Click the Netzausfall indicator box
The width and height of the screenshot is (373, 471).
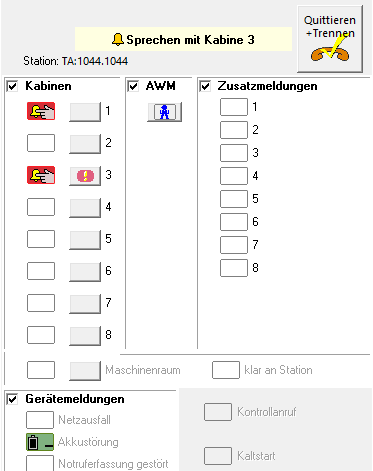[40, 420]
